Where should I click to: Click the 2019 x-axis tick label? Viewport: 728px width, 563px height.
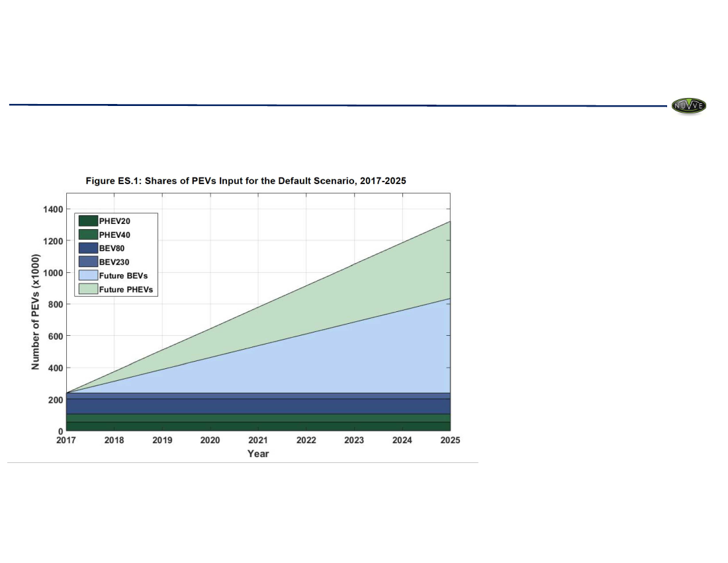coord(162,440)
